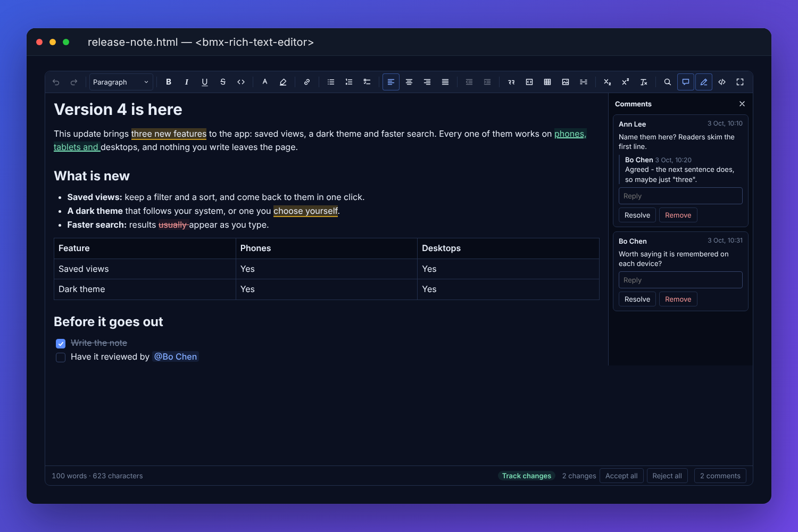Screen dimensions: 798x532
Task: Insert a horizontal rule
Action: pyautogui.click(x=584, y=82)
